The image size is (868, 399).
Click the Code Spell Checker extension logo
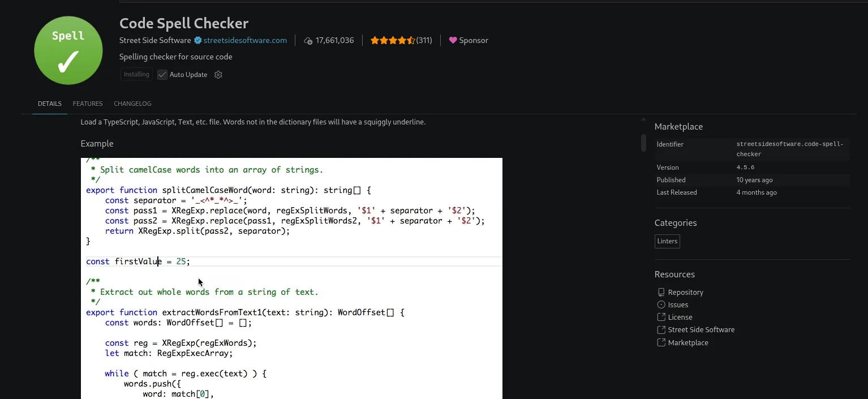68,50
